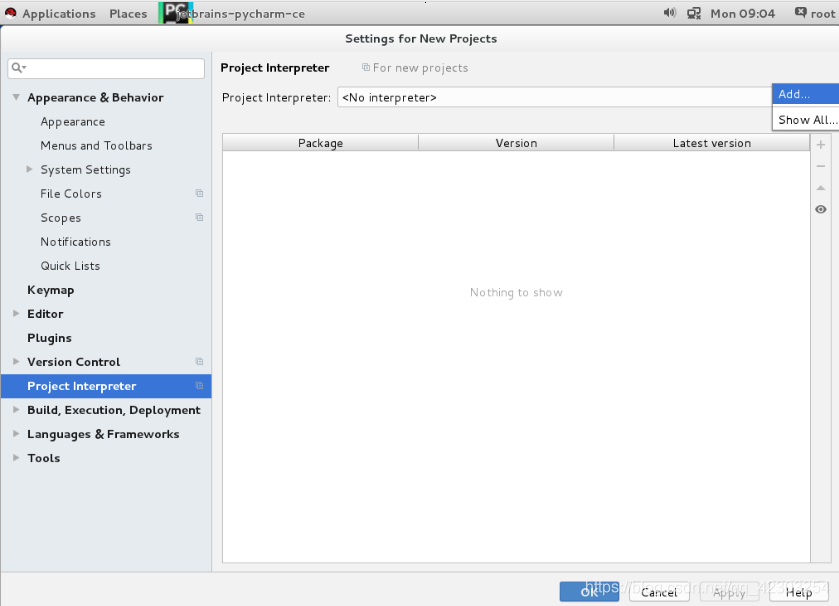The image size is (839, 606).
Task: Select the System Settings tree label
Action: point(86,170)
